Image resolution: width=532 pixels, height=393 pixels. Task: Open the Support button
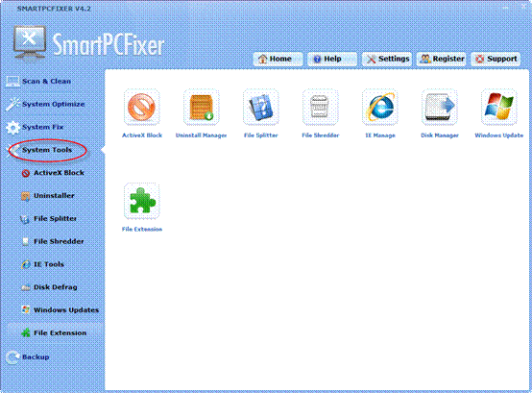coord(496,59)
